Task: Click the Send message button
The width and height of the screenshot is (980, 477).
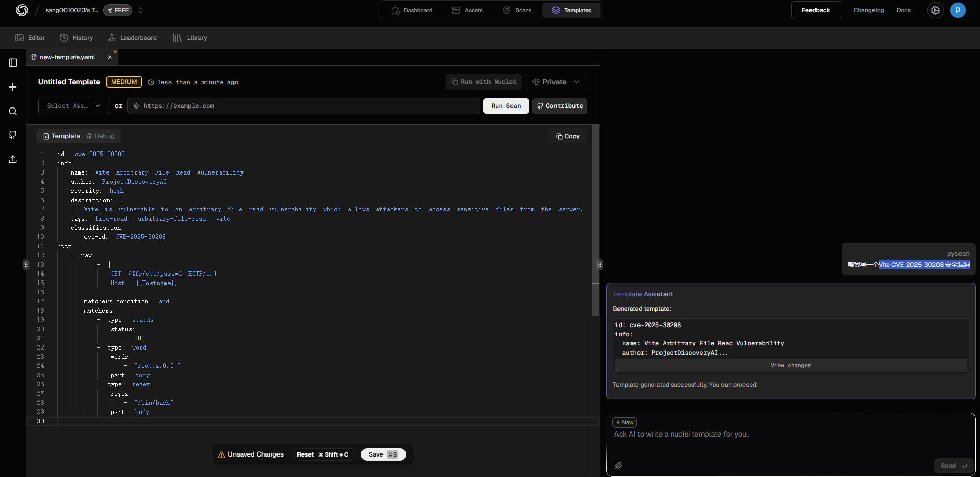Action: (x=953, y=466)
